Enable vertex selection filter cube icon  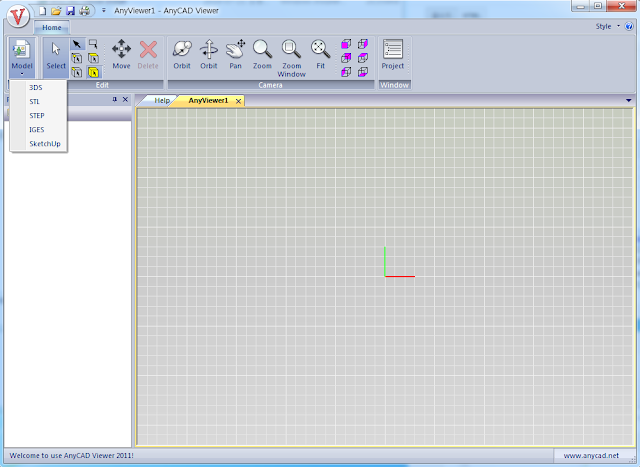[77, 58]
